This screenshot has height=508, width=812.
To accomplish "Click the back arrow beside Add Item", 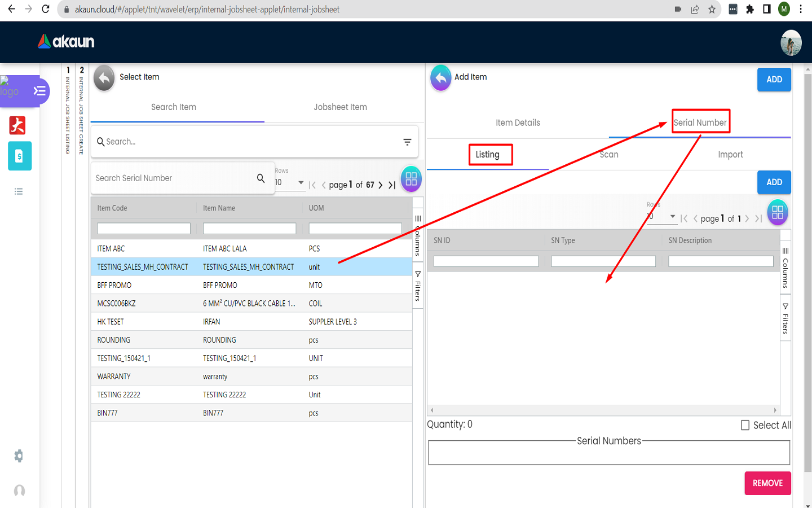I will tap(440, 78).
